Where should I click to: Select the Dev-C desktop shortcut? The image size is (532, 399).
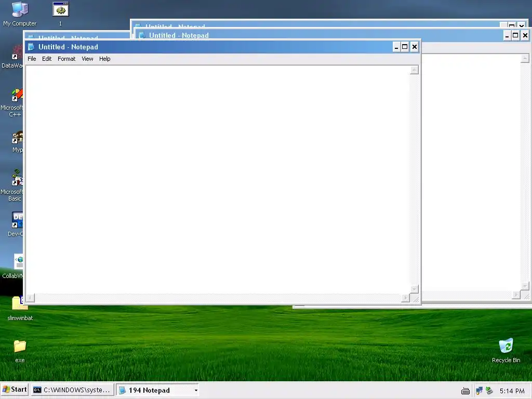[x=16, y=224]
